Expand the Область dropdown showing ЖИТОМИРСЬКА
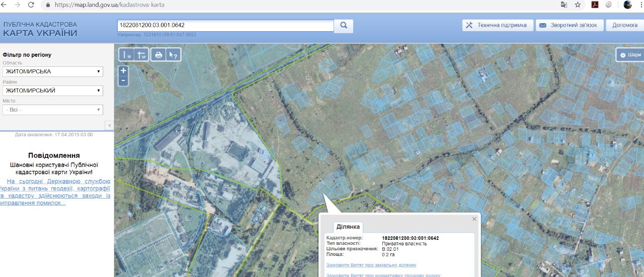 53,71
